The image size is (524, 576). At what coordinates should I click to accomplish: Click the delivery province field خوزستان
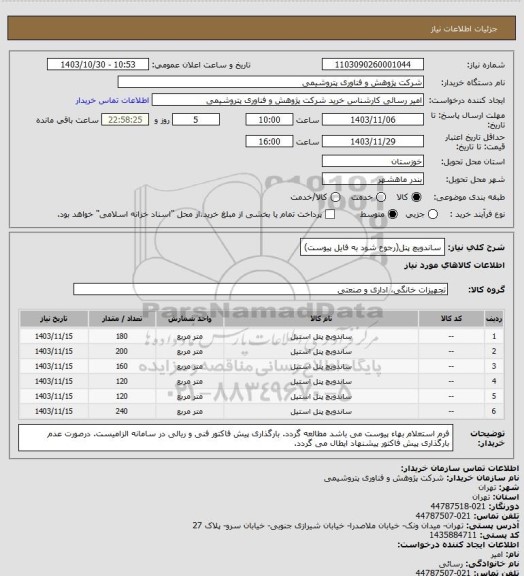point(373,161)
